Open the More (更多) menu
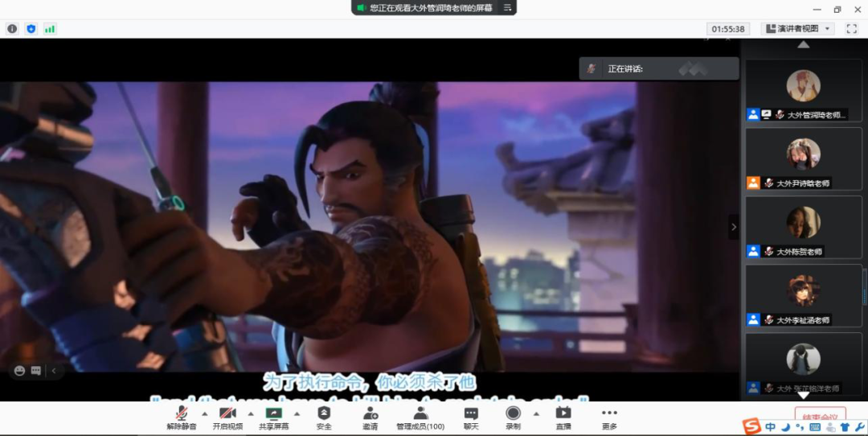Screen dimensions: 868x436 pos(609,417)
